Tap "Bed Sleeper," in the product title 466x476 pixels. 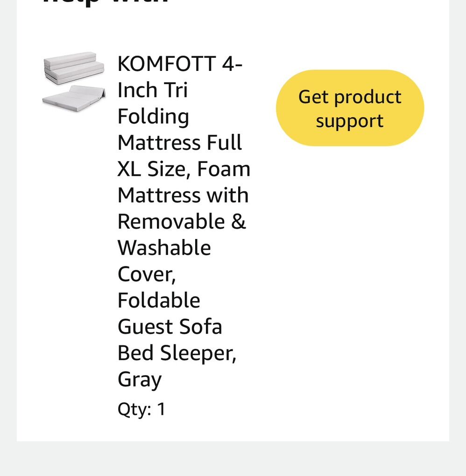(x=177, y=353)
